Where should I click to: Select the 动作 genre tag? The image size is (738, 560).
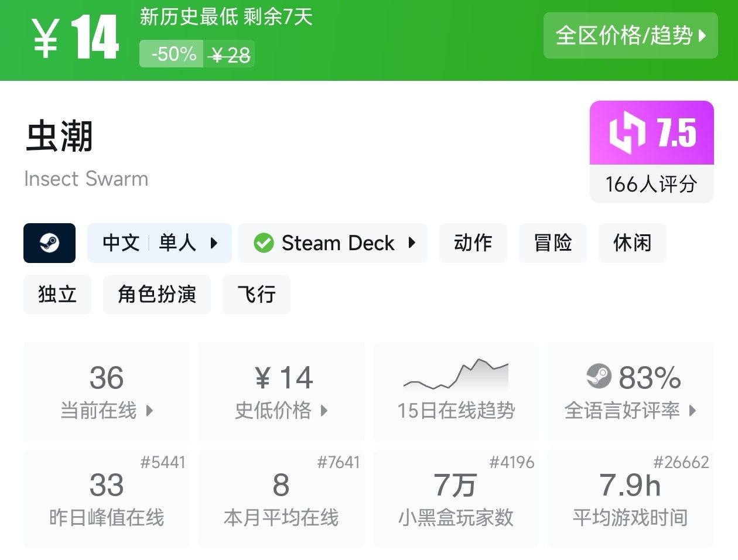pyautogui.click(x=473, y=243)
